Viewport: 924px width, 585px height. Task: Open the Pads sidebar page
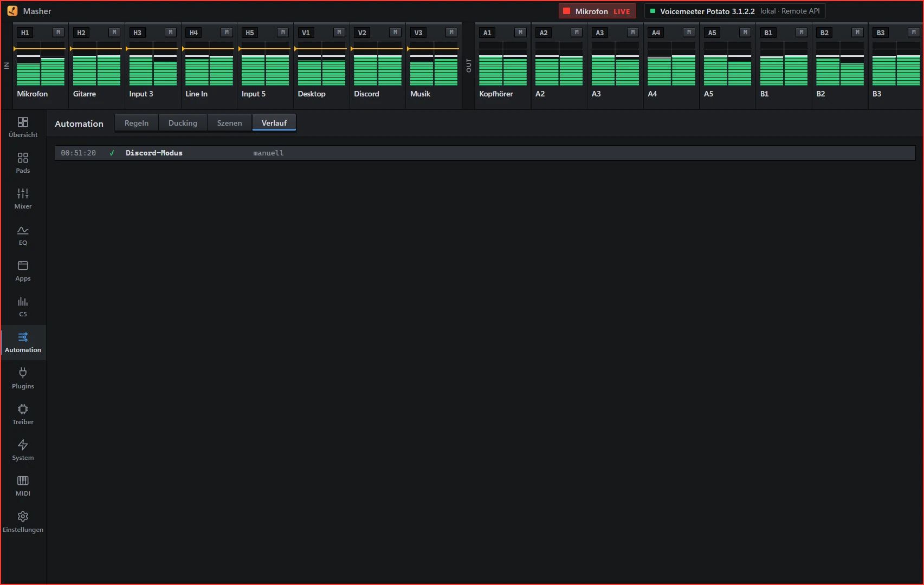pos(23,163)
